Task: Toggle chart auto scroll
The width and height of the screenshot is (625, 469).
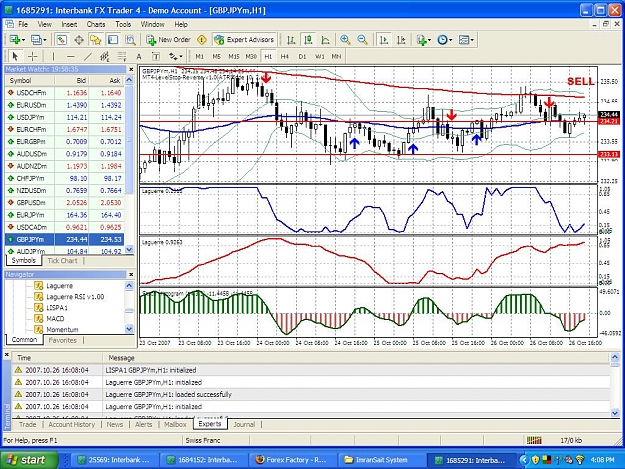Action: [384, 40]
